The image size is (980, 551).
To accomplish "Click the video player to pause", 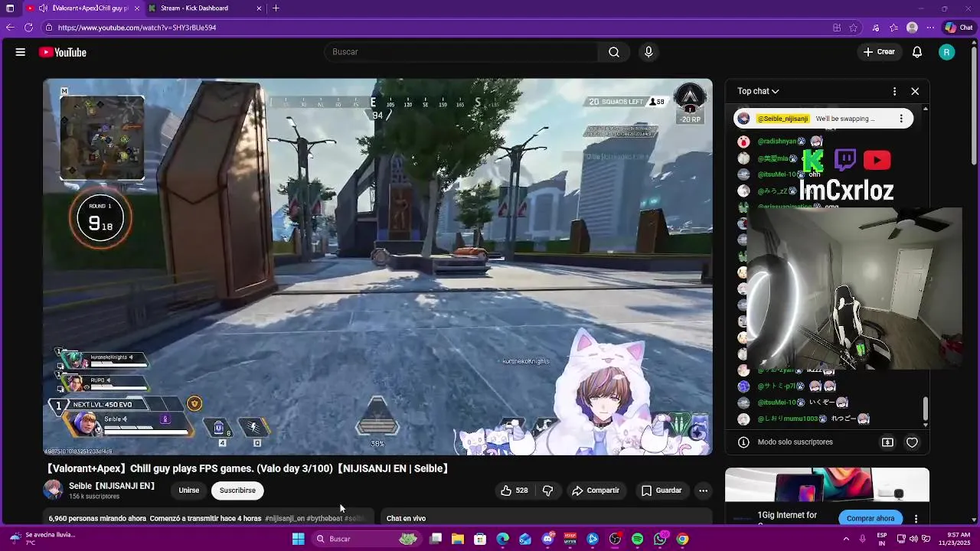I will point(377,266).
